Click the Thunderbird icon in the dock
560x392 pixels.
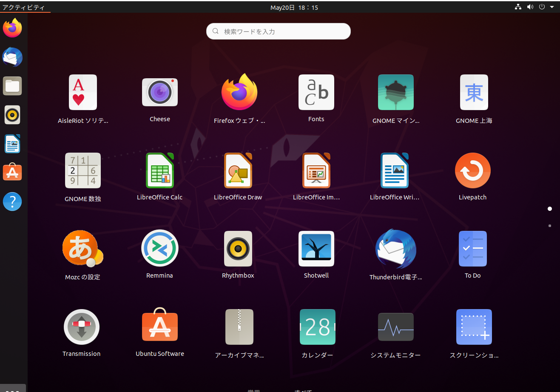tap(12, 57)
